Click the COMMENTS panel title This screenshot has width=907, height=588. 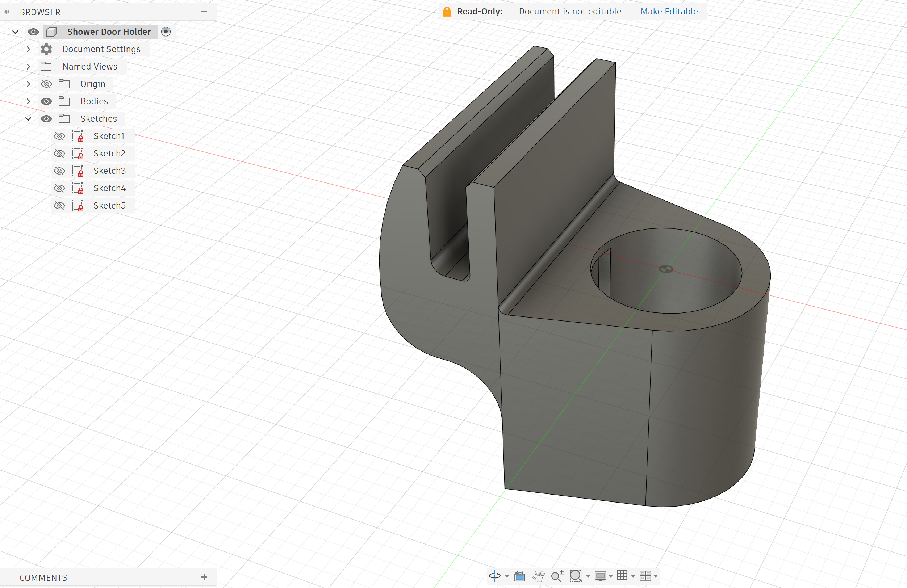(43, 577)
